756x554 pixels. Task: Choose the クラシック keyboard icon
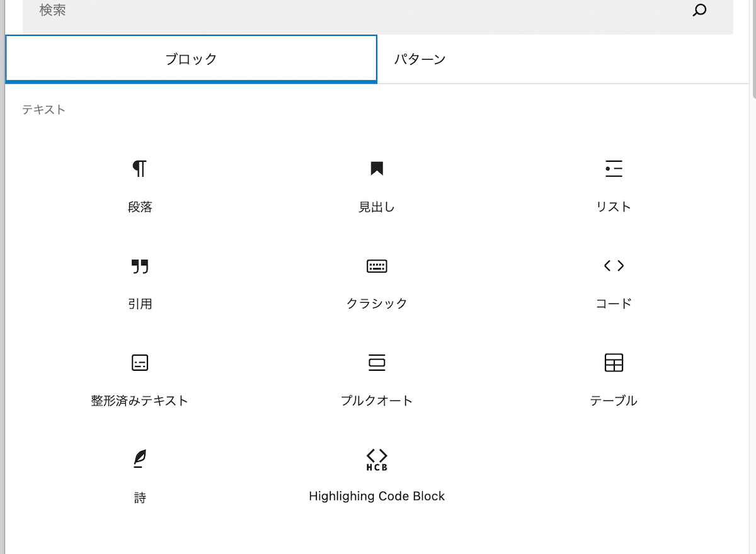tap(377, 266)
